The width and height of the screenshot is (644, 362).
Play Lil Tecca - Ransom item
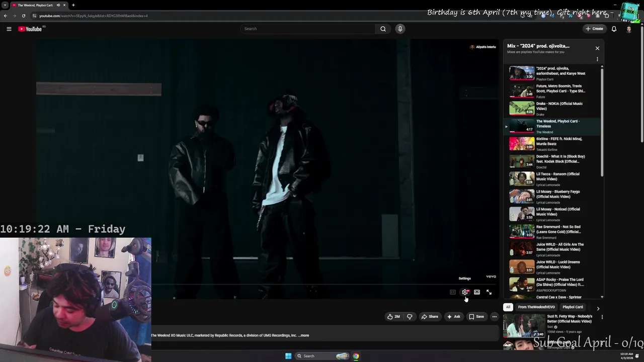pos(552,179)
